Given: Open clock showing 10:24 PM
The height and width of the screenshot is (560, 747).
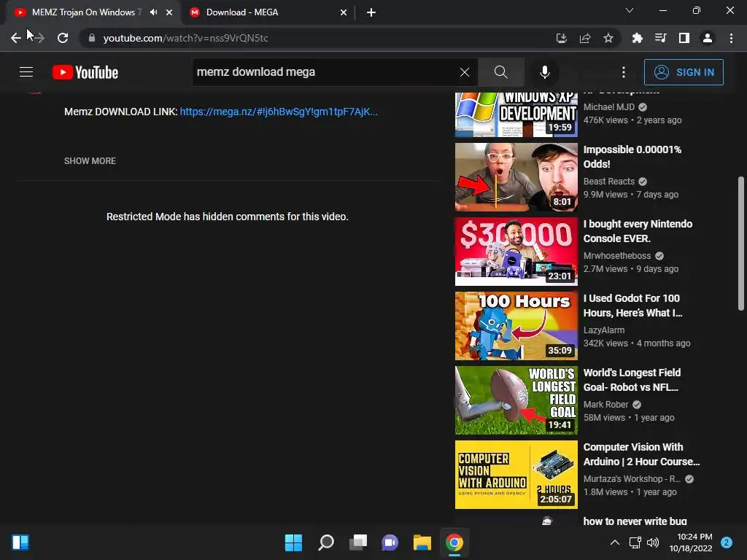Looking at the screenshot, I should (691, 542).
